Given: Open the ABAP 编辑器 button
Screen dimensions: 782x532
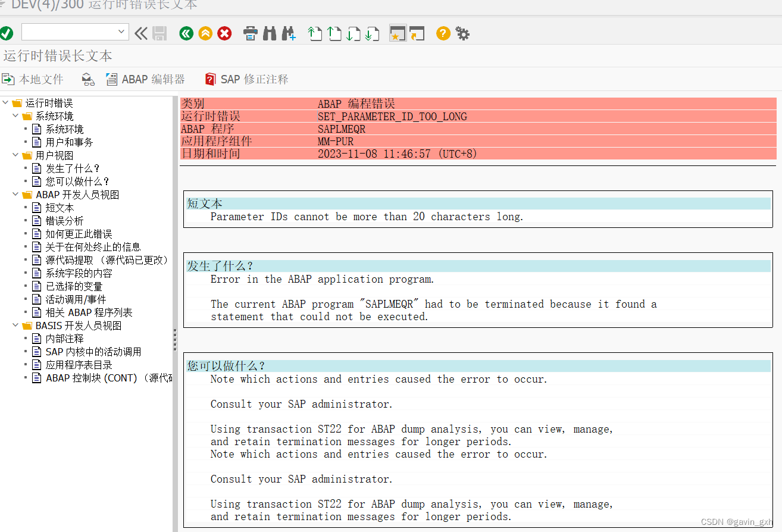Looking at the screenshot, I should coord(145,79).
